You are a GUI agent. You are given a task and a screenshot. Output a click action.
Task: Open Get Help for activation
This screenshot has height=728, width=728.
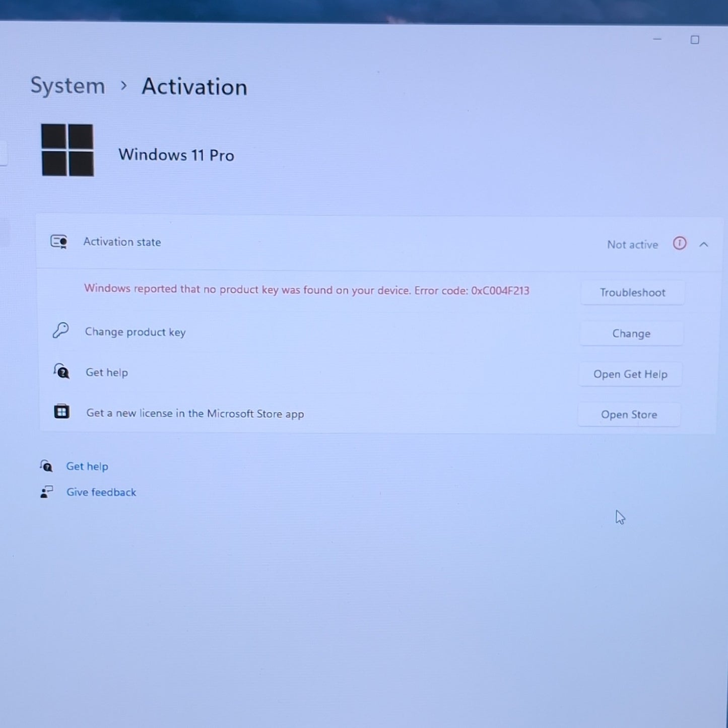click(630, 374)
